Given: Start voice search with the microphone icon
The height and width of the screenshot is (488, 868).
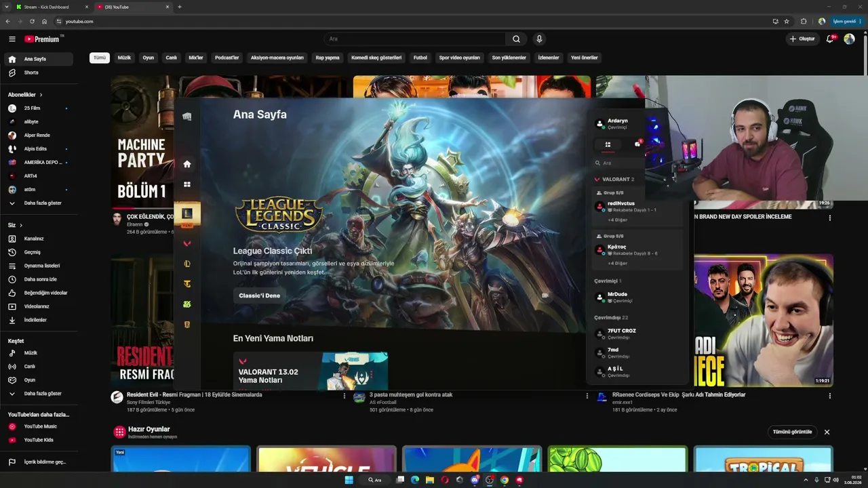Looking at the screenshot, I should coord(539,39).
